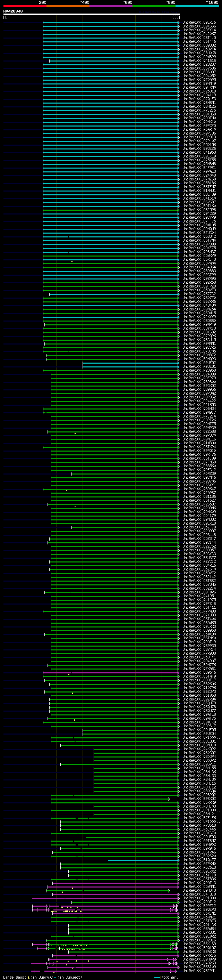Select the UniRef100_P26587 entry
The image size is (222, 980).
[199, 504]
